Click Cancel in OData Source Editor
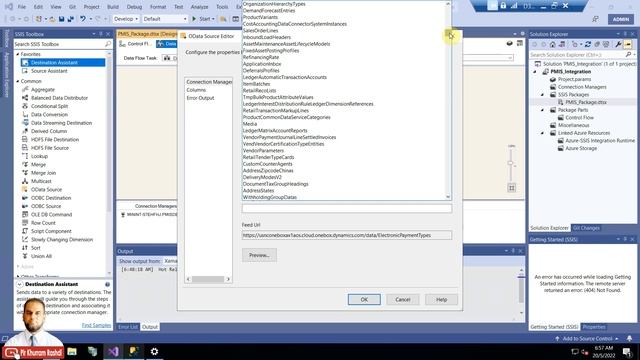The image size is (640, 360). coord(403,300)
